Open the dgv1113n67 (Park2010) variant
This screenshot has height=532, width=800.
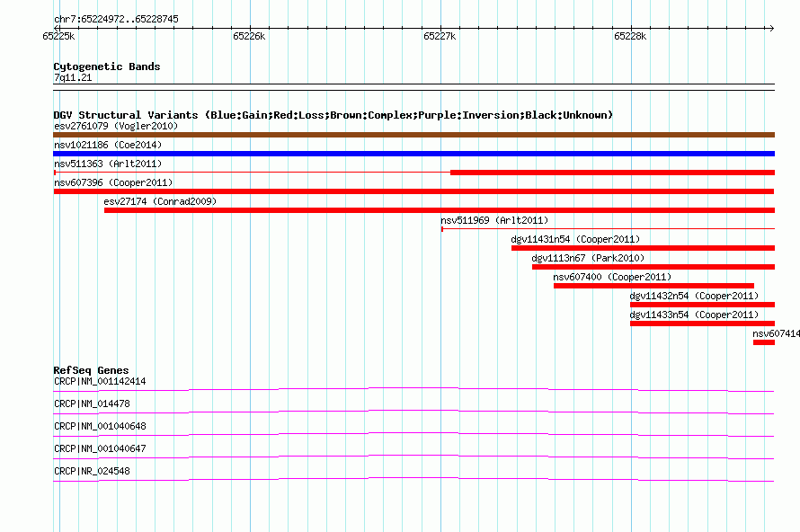click(x=653, y=267)
